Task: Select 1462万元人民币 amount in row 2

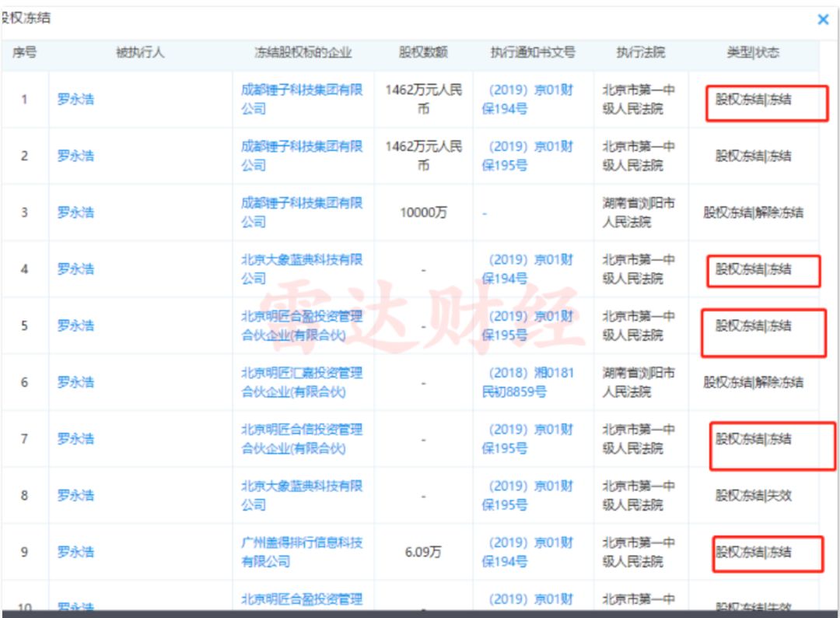Action: pos(423,156)
